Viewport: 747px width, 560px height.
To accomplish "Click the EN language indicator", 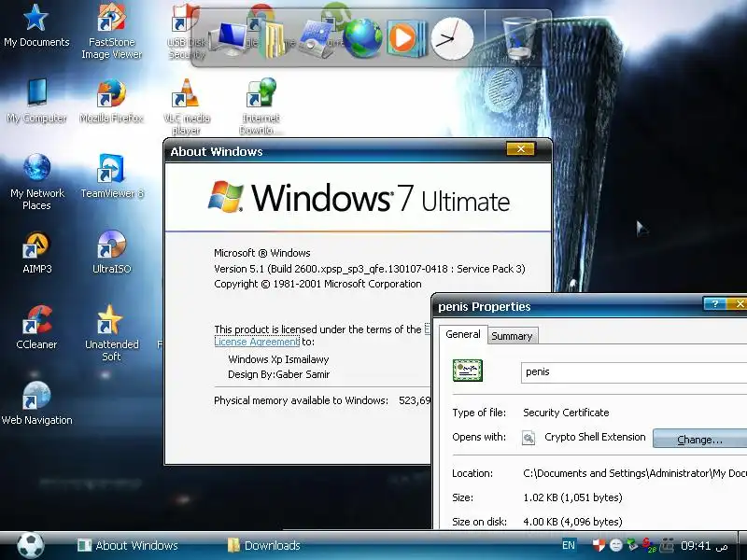I will pyautogui.click(x=569, y=545).
